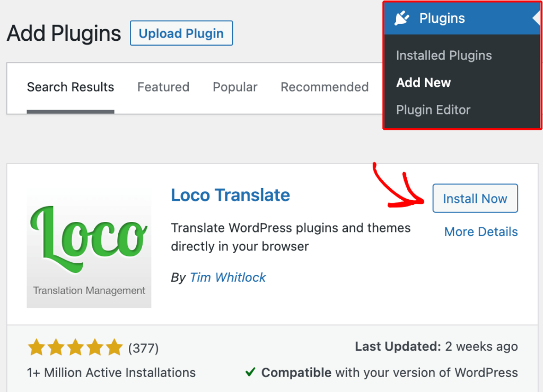
Task: Install the Loco Translate plugin now
Action: [x=475, y=199]
